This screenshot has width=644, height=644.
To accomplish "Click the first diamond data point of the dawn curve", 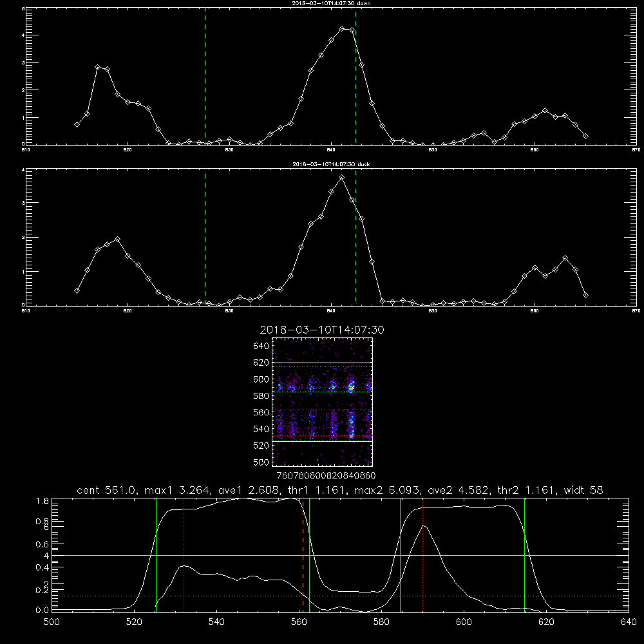I will [x=77, y=124].
